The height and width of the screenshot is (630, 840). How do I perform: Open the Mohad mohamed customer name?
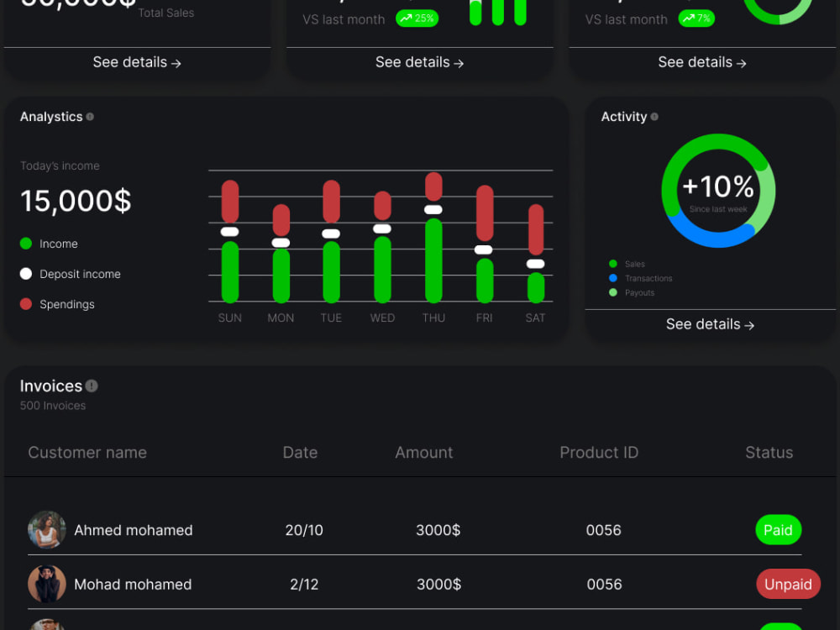coord(133,585)
